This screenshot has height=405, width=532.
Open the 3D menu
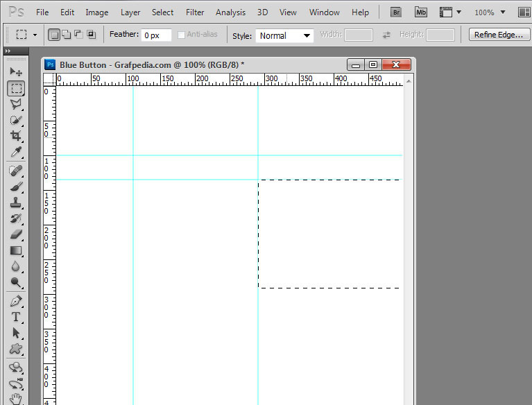click(x=262, y=12)
